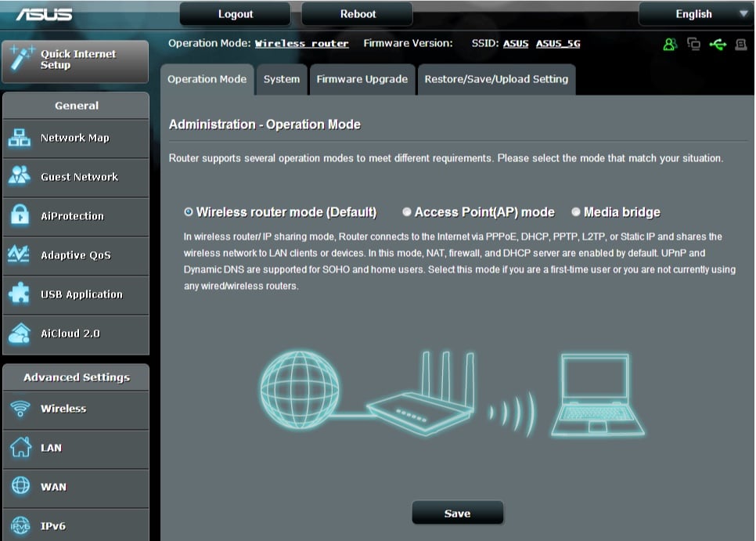The image size is (756, 541).
Task: Select the Media bridge radio button
Action: (x=576, y=212)
